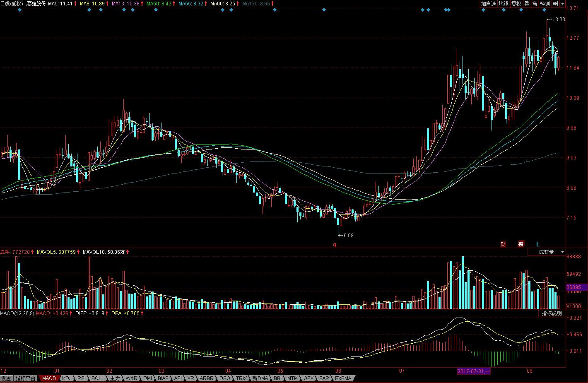Open the top toolbar dropdown arrow
588x383 pixels.
pos(563,4)
